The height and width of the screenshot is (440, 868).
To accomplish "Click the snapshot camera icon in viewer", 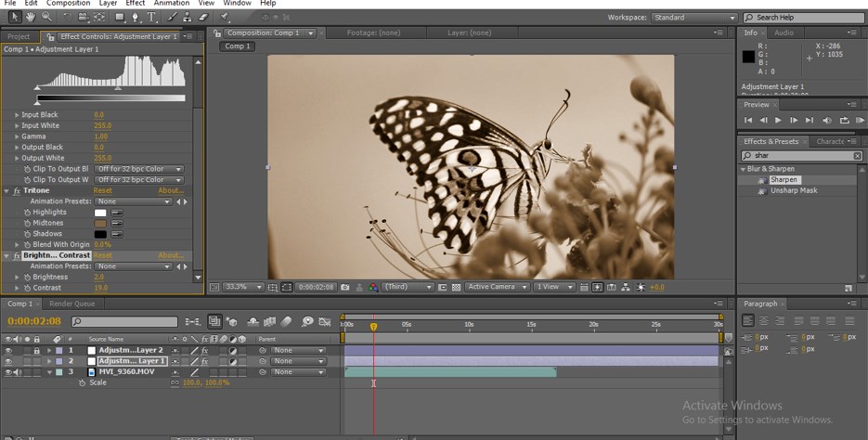I will tap(345, 288).
